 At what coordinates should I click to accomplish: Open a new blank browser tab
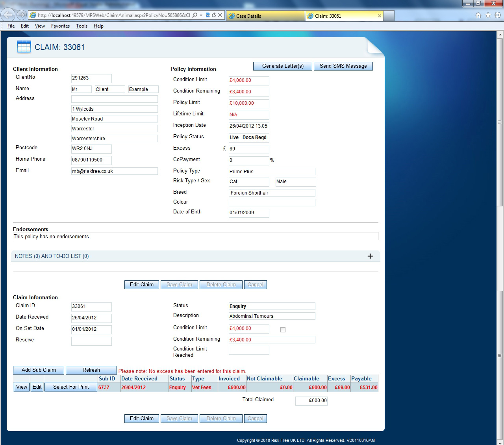coord(389,16)
